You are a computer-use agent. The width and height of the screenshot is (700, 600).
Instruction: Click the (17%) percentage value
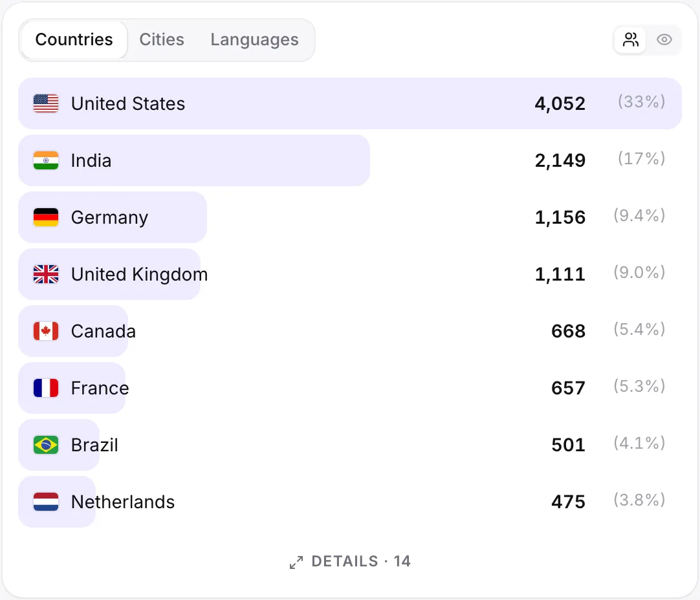pos(642,159)
